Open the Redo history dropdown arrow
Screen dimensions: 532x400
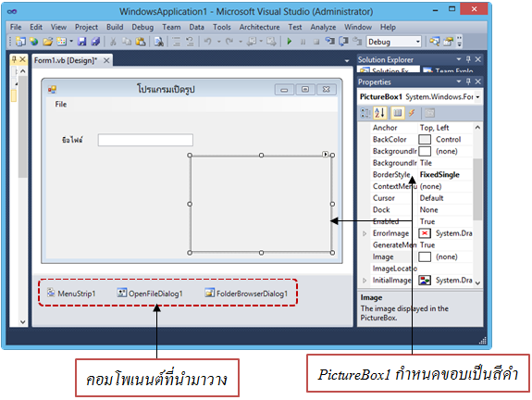(x=241, y=42)
